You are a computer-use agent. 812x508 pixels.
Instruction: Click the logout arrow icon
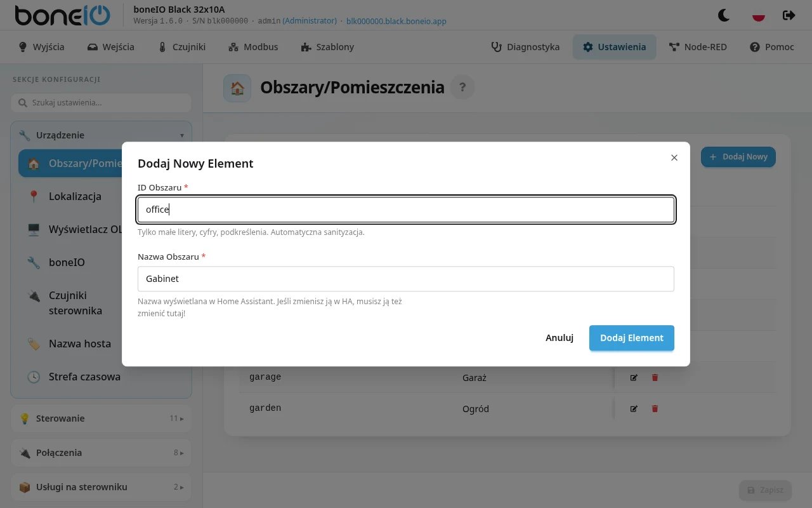(x=789, y=15)
